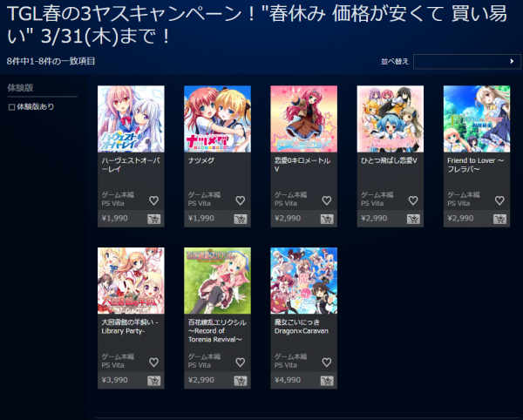
Task: Enable the 体験版あり checkbox filter
Action: (x=11, y=107)
